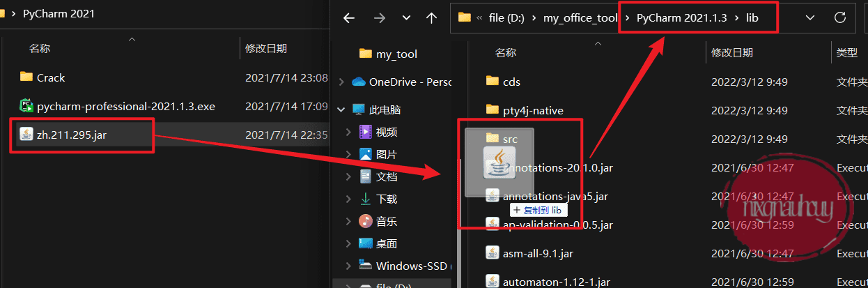The width and height of the screenshot is (868, 288).
Task: Select the pty4j-native folder name
Action: [533, 110]
